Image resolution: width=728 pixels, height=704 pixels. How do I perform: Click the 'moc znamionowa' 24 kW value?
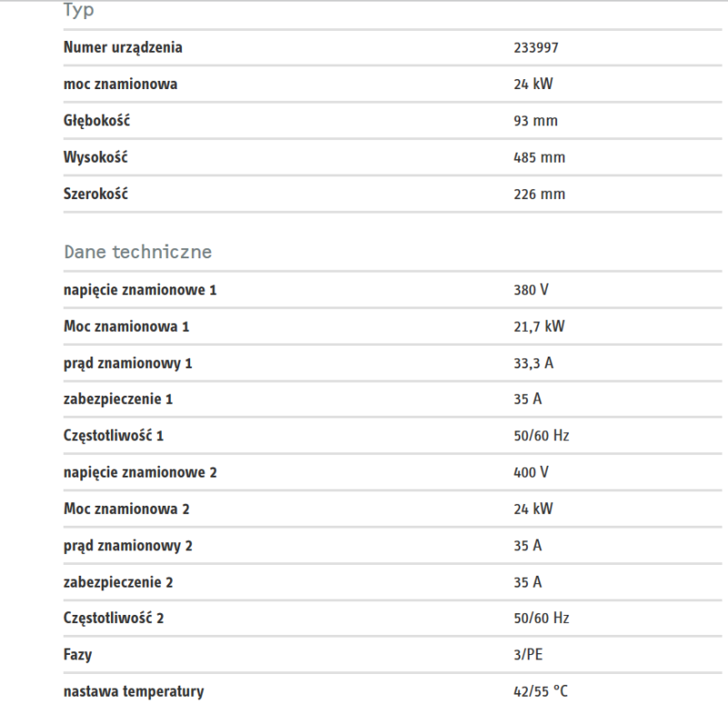[x=533, y=84]
